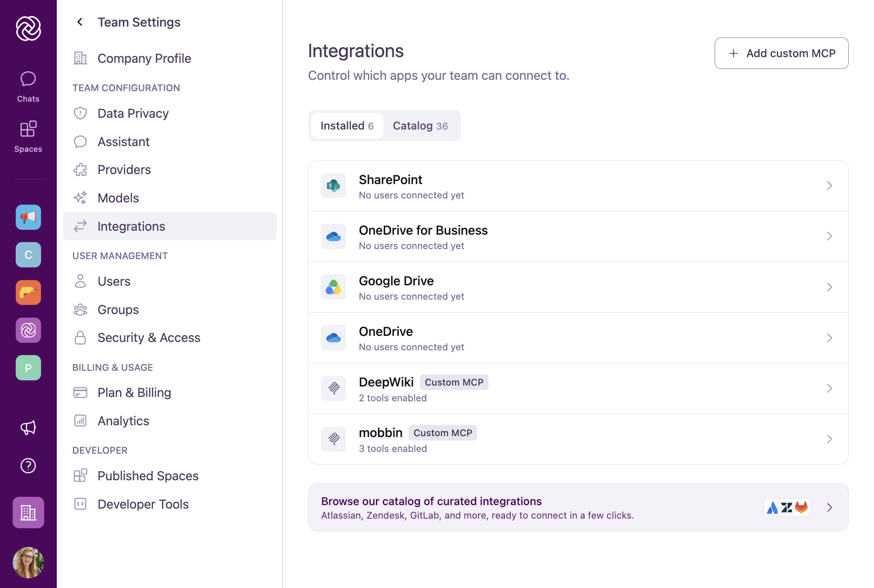Open Assistant settings
The image size is (874, 588).
(x=170, y=142)
